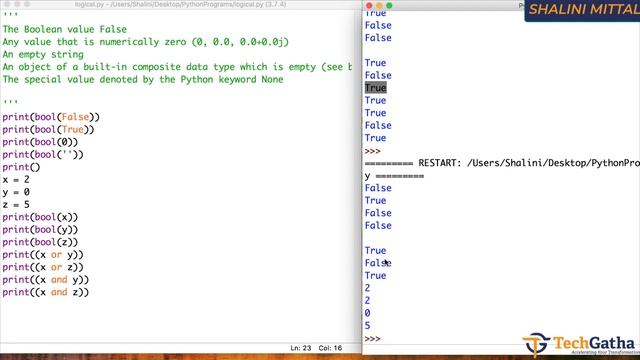The width and height of the screenshot is (640, 360).
Task: Click the empty print() statement line
Action: point(21,167)
